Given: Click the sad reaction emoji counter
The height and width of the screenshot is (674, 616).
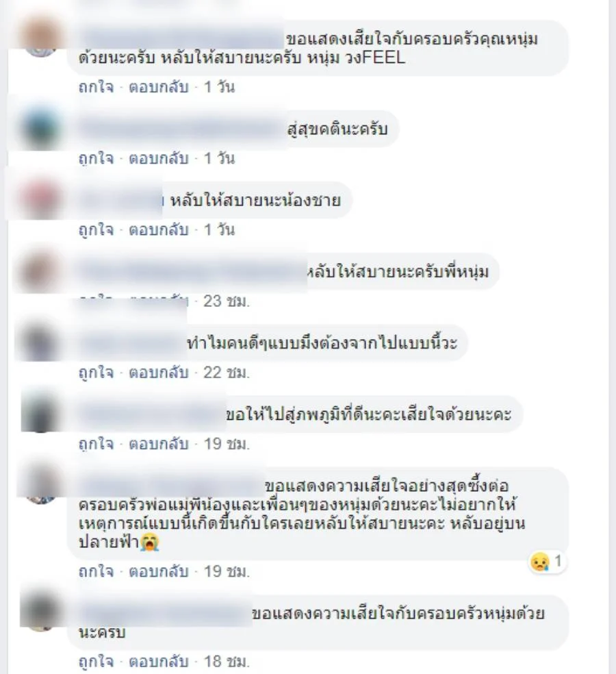Looking at the screenshot, I should [x=547, y=562].
